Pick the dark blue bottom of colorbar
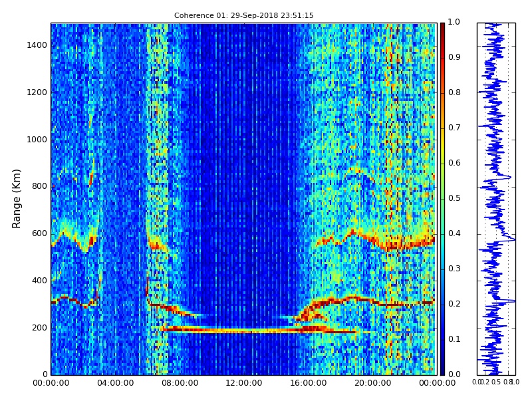 point(442,370)
